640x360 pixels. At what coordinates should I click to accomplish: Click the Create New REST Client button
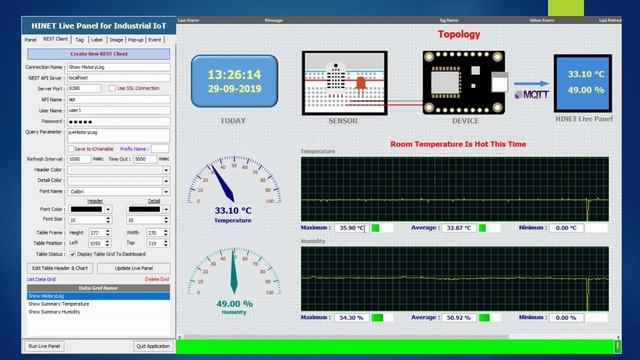click(99, 54)
